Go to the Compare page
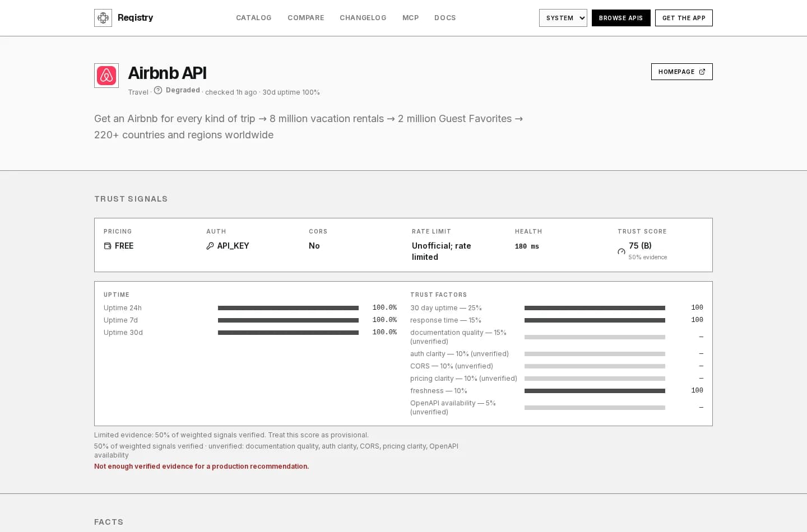Screen dimensions: 807x532 306,18
